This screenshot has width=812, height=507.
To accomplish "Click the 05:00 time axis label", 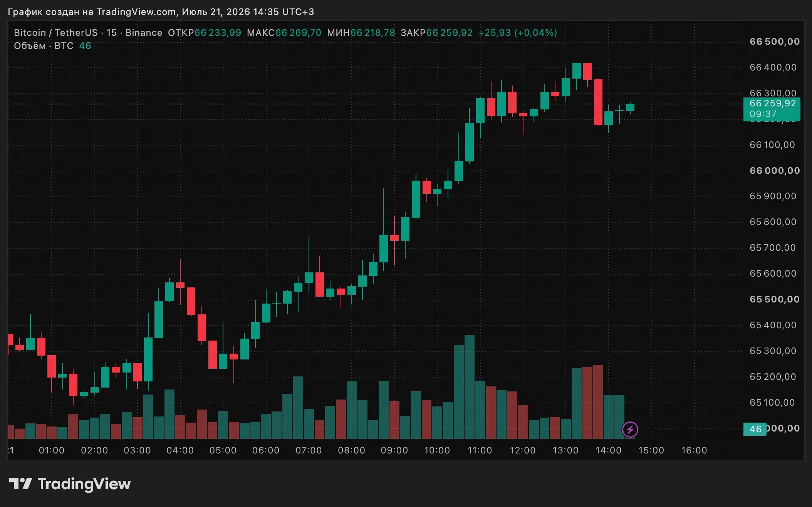I will point(223,450).
